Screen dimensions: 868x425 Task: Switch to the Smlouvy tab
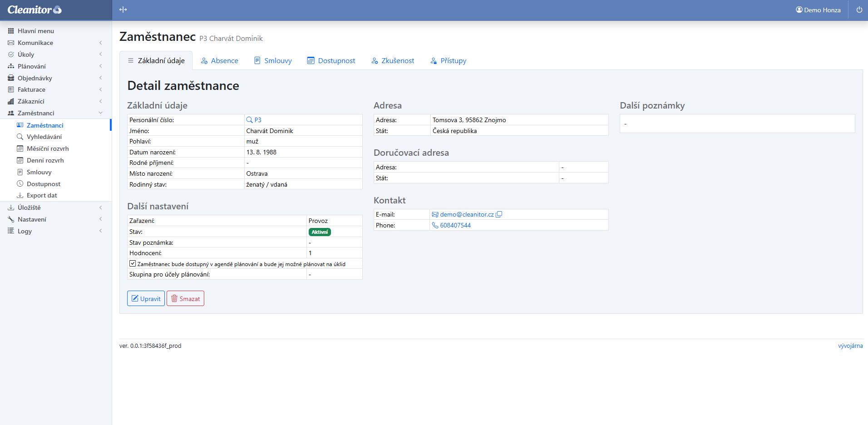click(273, 61)
